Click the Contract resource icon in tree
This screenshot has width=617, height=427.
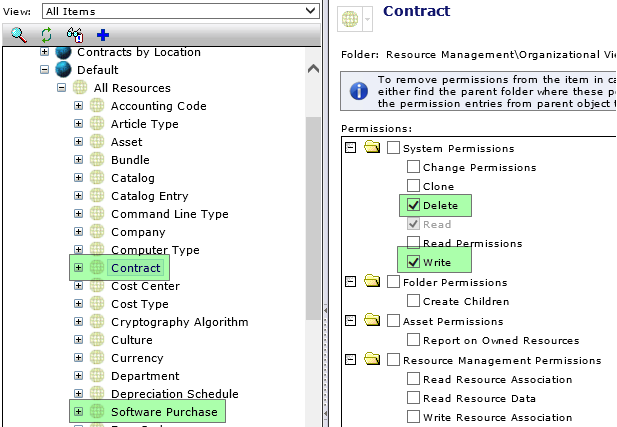click(x=97, y=268)
